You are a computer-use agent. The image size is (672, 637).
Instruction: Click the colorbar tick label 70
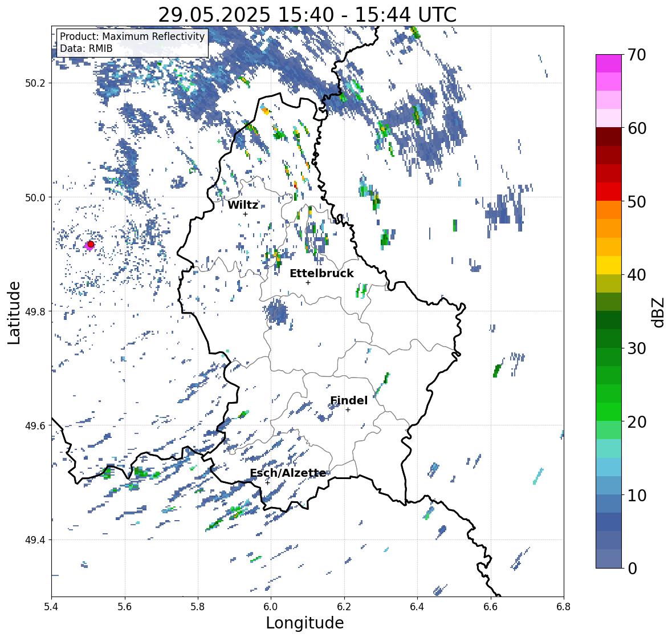click(637, 55)
